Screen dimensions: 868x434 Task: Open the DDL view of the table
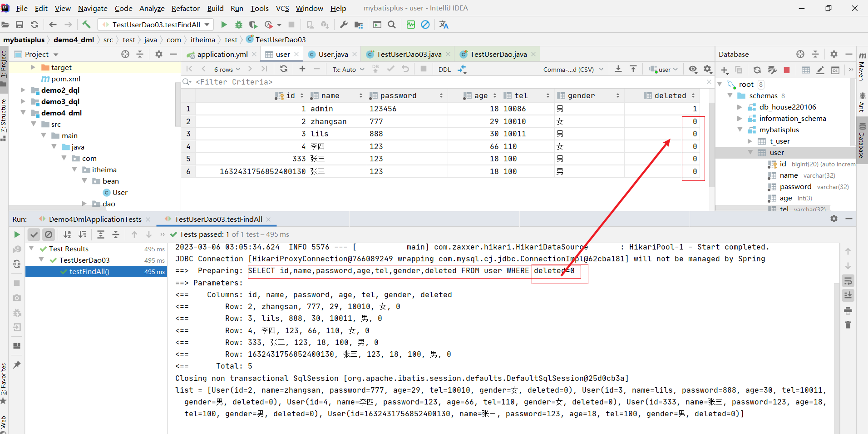click(444, 69)
